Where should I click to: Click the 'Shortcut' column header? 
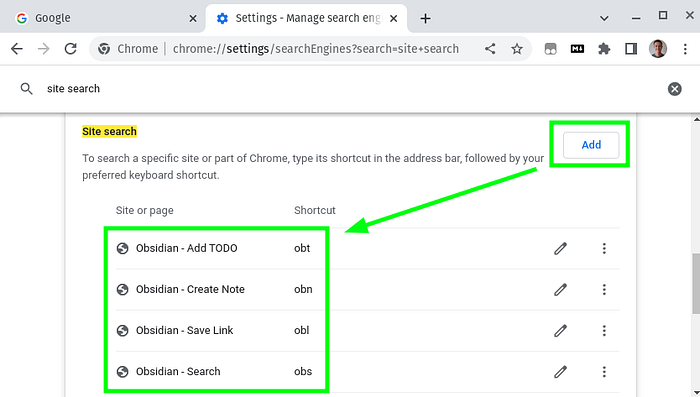click(315, 210)
